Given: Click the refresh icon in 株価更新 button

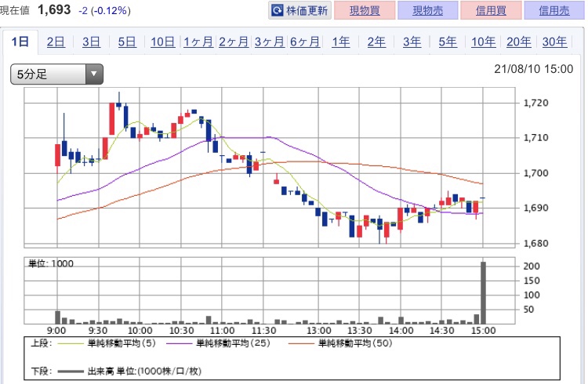Looking at the screenshot, I should pos(277,10).
